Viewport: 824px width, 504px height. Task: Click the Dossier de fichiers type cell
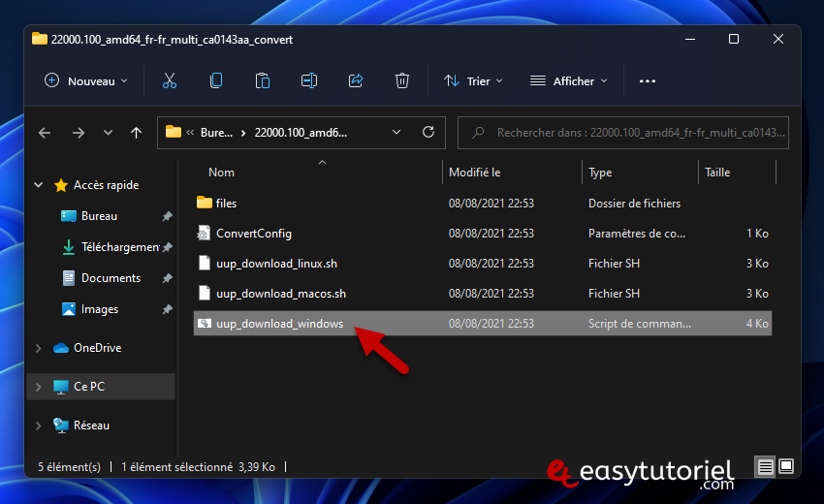(634, 204)
